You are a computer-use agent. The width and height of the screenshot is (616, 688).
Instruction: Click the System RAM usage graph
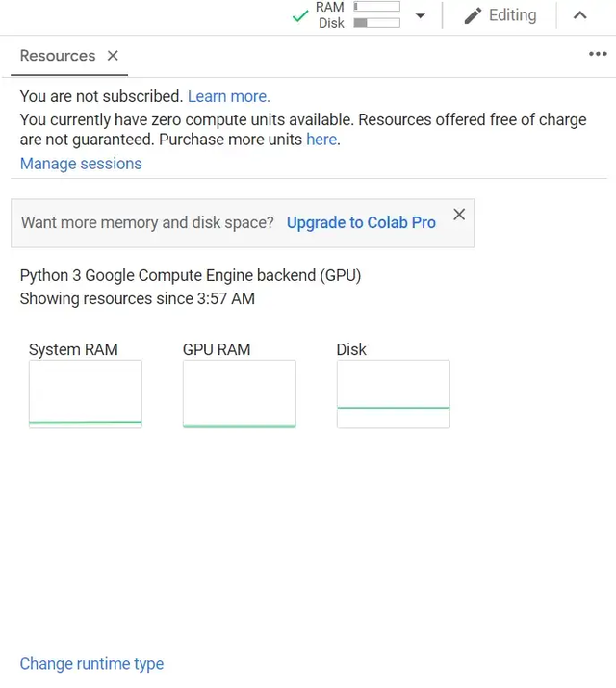86,394
